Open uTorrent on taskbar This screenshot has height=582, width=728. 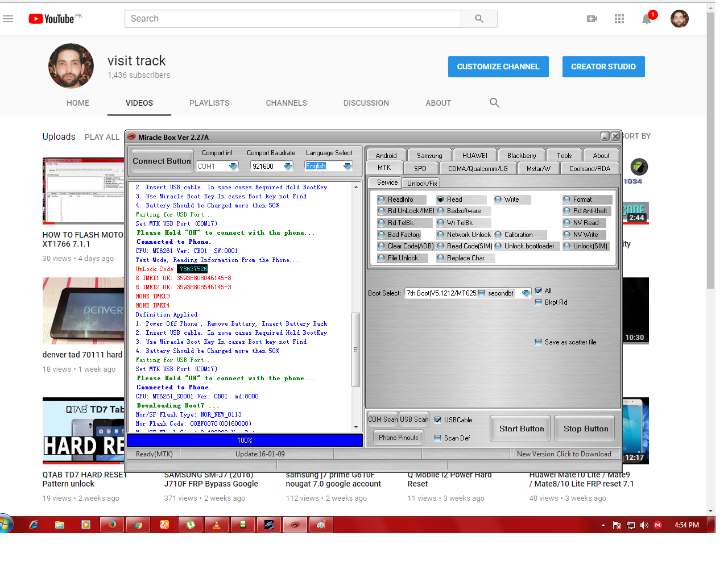191,525
